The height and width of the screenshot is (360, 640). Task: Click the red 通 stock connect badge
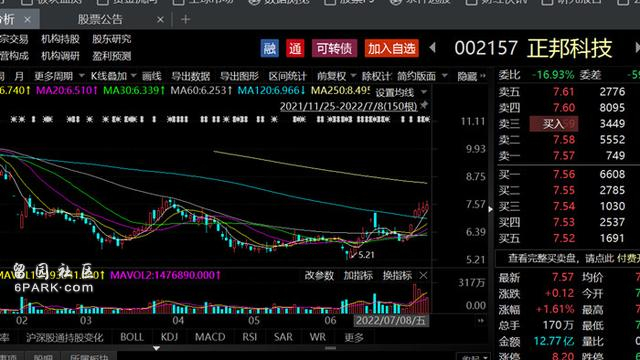pyautogui.click(x=295, y=49)
